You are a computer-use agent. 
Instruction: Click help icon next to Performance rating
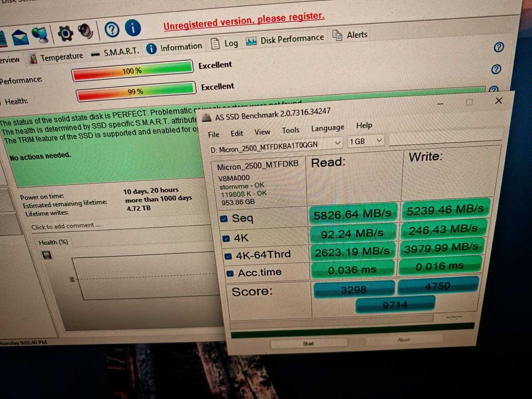click(x=496, y=69)
